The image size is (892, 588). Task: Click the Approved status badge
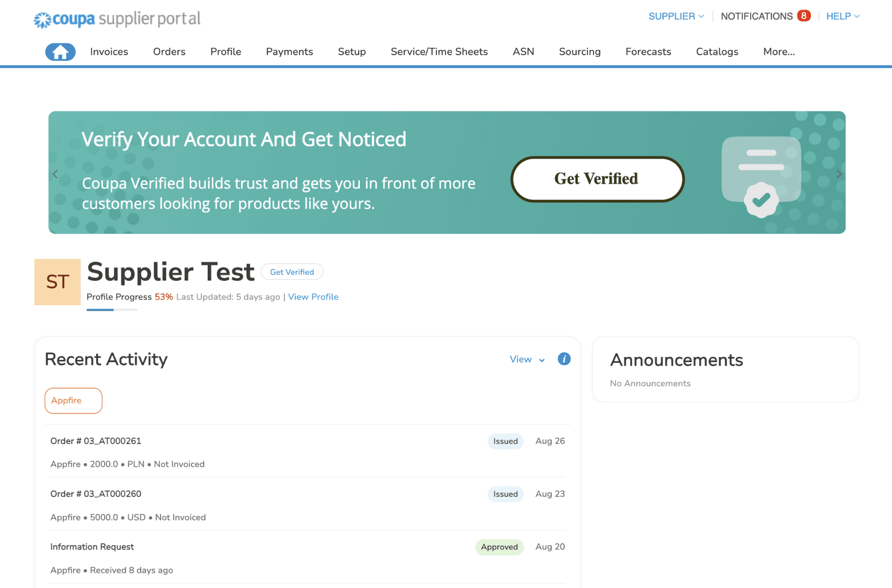pos(499,547)
